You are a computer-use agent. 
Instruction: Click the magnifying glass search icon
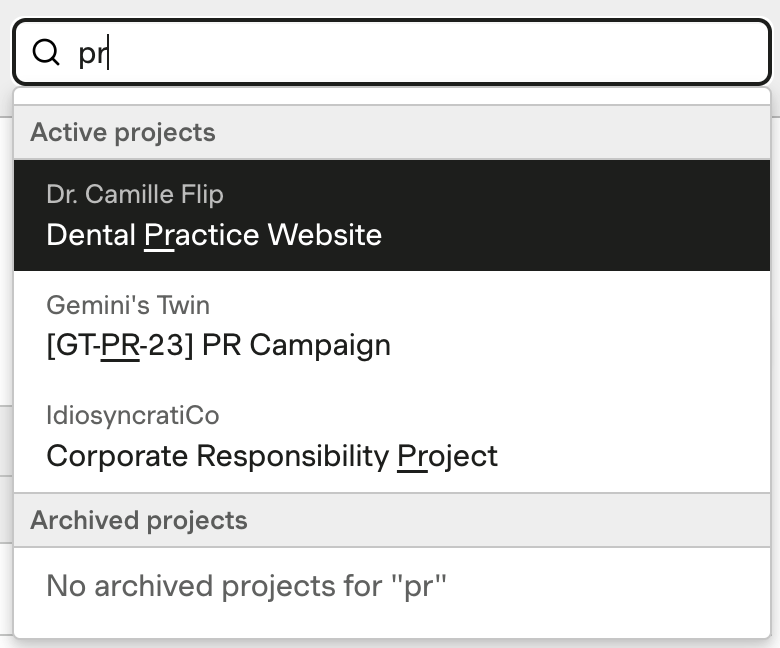46,52
